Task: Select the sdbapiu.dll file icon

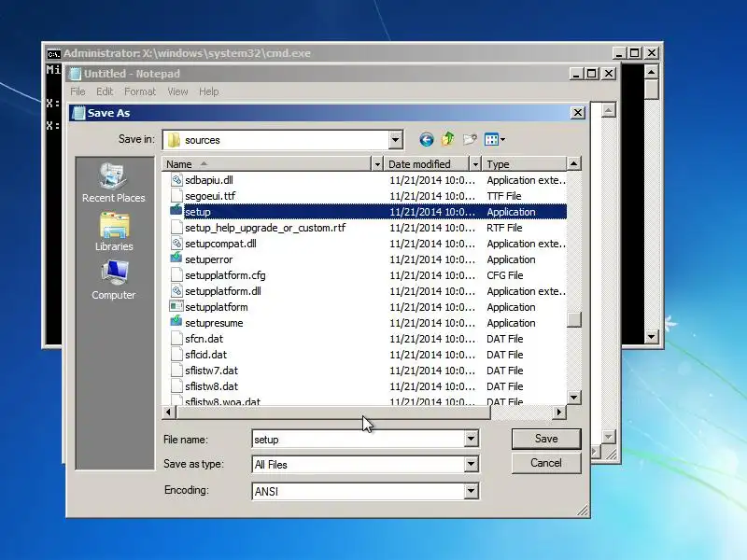Action: (x=176, y=180)
